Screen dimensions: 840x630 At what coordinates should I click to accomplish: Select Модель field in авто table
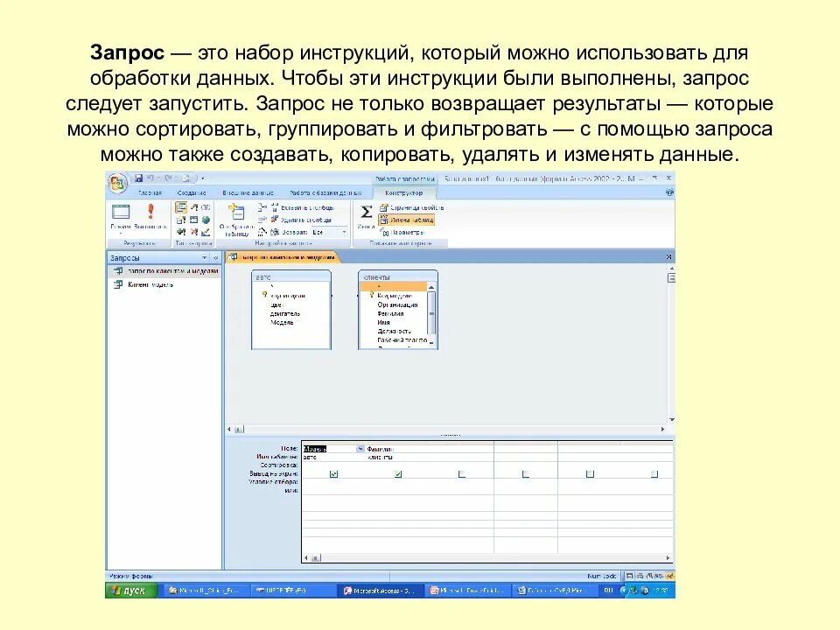click(282, 323)
